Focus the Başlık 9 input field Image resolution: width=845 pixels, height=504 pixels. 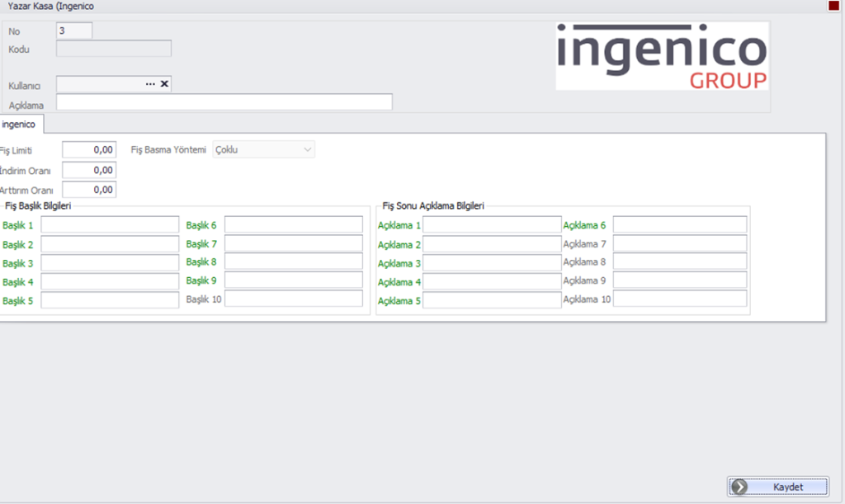[294, 280]
